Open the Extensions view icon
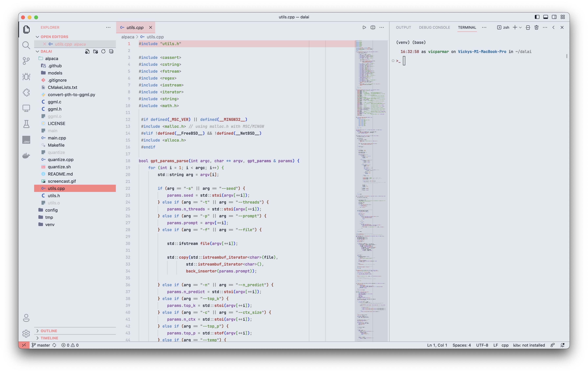The image size is (588, 373). [26, 92]
